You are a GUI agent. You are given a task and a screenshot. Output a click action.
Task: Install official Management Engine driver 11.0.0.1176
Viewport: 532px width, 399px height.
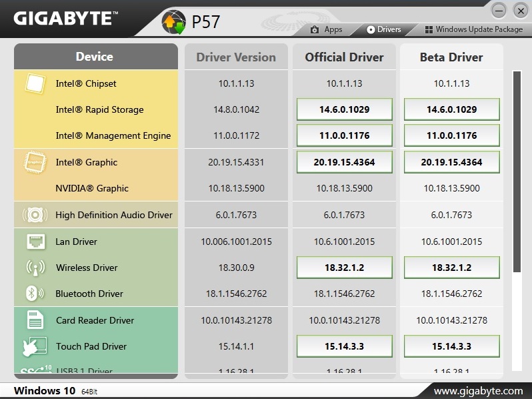pos(345,135)
